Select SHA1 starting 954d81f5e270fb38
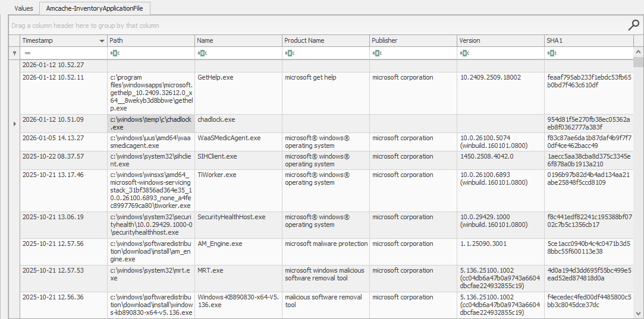 pyautogui.click(x=589, y=124)
